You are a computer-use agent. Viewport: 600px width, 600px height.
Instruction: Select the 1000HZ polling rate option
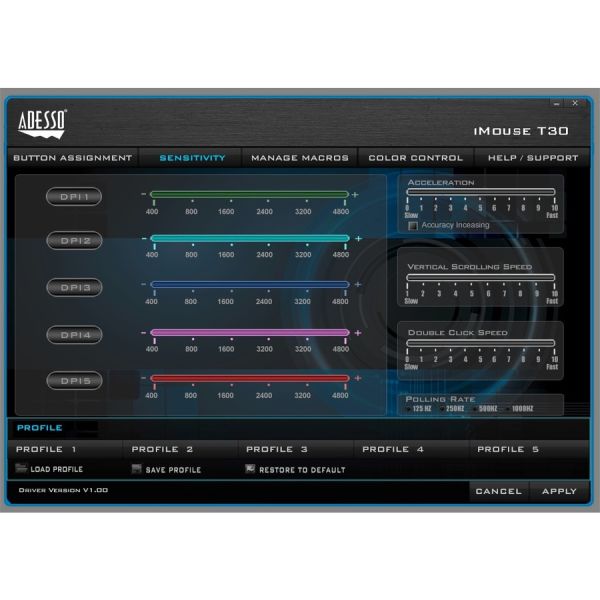(507, 408)
